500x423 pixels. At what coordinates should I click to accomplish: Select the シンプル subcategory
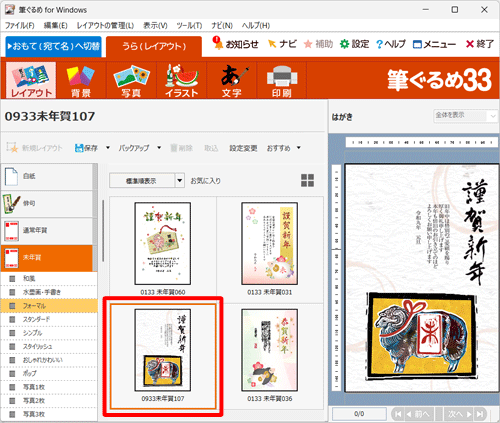pyautogui.click(x=49, y=333)
